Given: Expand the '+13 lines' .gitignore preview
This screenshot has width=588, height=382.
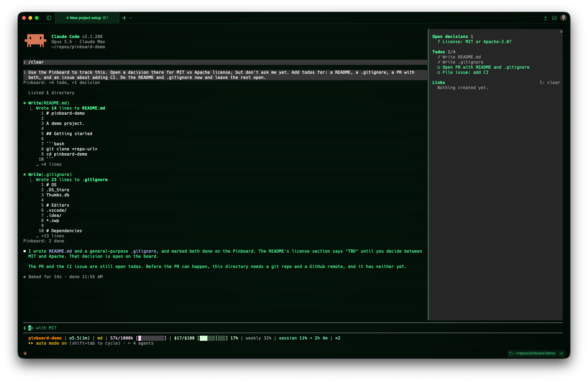Looking at the screenshot, I should click(x=50, y=236).
